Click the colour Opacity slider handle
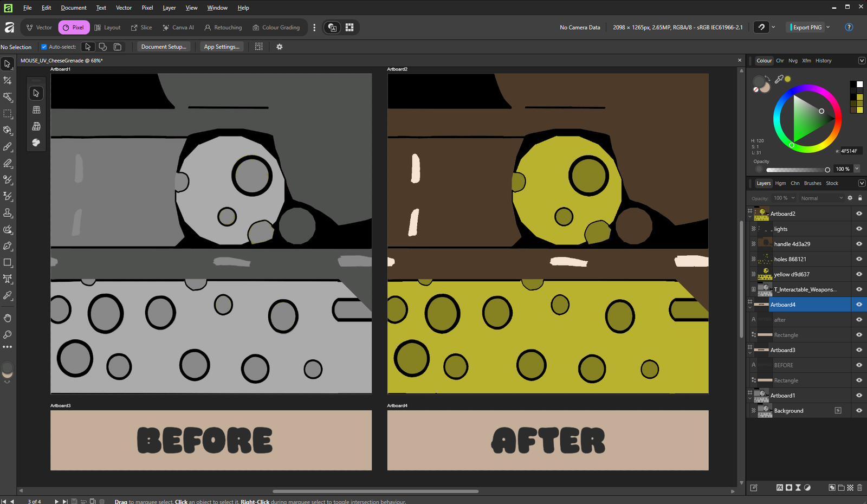The image size is (867, 504). [827, 170]
